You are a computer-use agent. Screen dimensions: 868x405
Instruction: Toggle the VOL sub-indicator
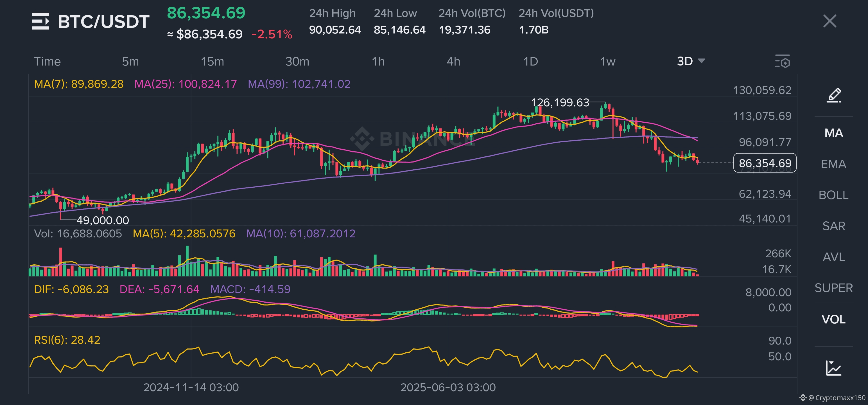pyautogui.click(x=834, y=319)
